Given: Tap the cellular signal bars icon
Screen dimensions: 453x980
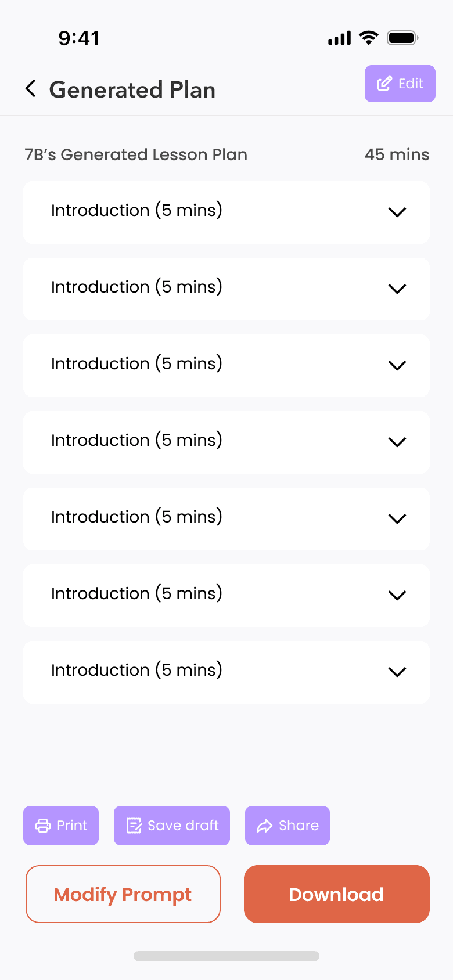Looking at the screenshot, I should [339, 38].
